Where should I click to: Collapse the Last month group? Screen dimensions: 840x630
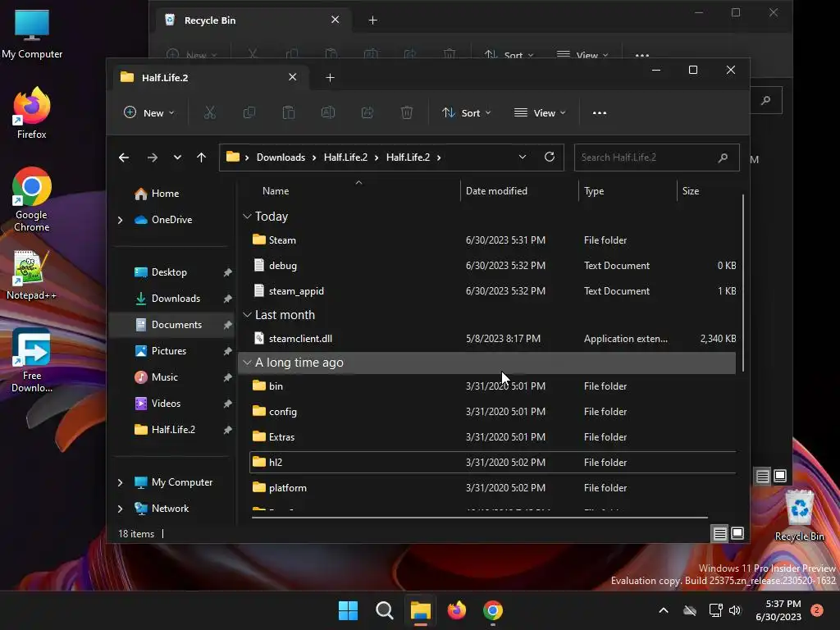(247, 315)
